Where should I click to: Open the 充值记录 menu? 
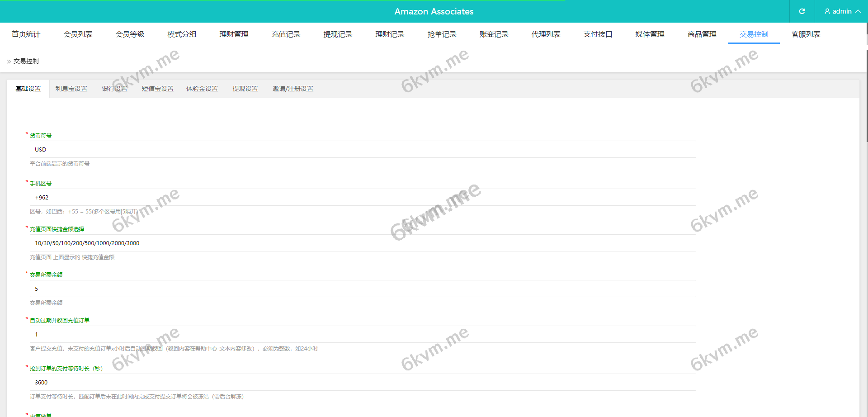[286, 34]
